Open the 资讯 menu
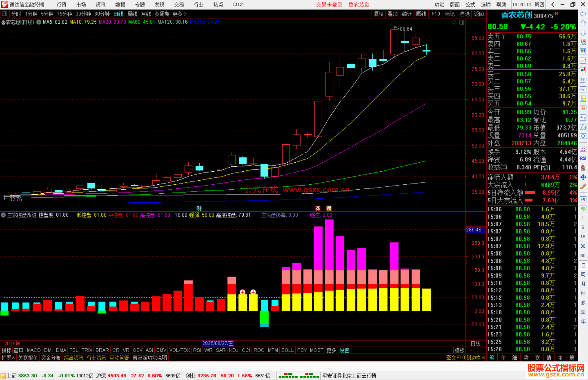Screen dimensions: 588x380 point(101,4)
